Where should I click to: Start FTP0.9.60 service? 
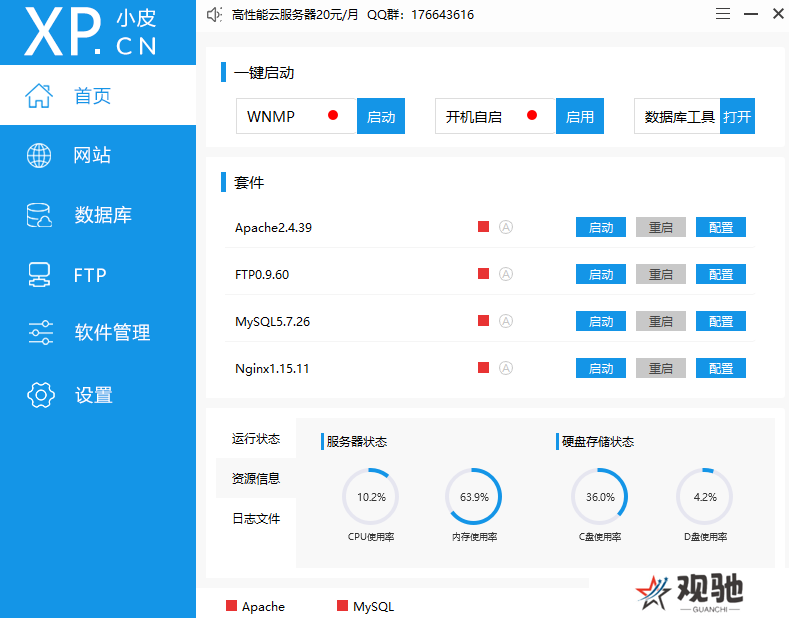601,274
